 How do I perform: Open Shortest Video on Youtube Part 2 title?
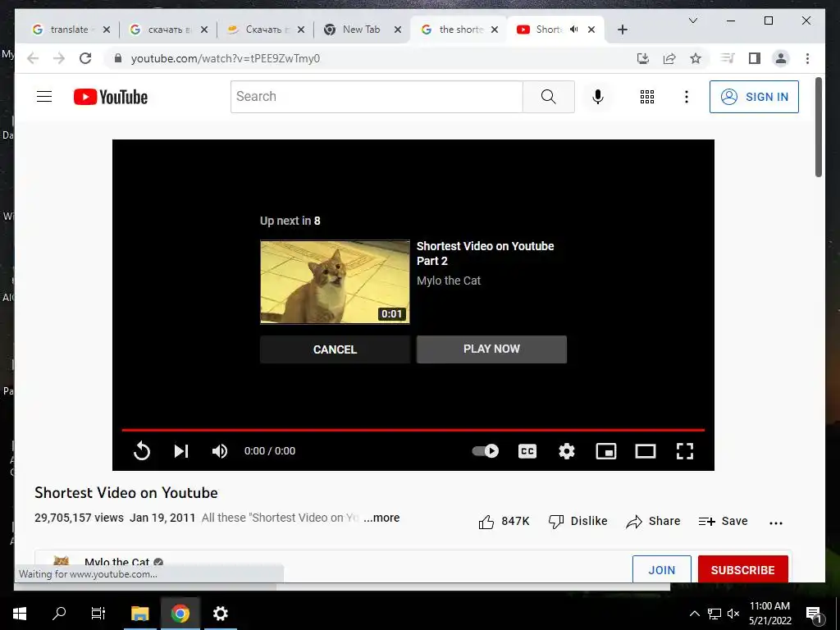coord(485,253)
